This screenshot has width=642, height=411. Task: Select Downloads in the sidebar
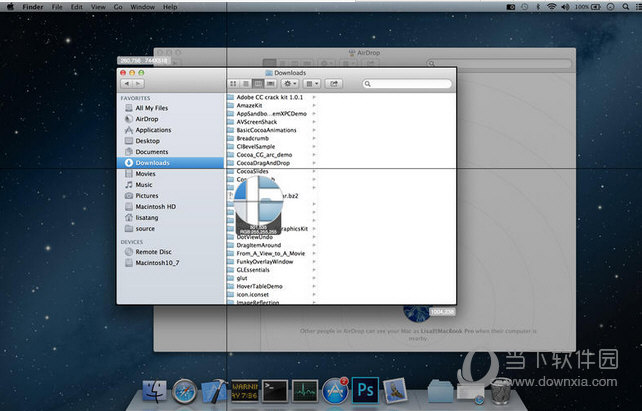(170, 163)
